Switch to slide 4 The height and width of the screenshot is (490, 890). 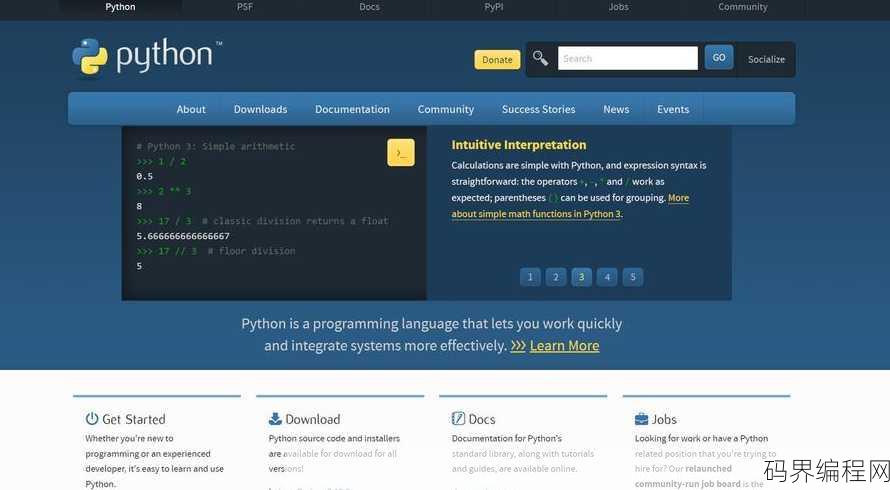tap(607, 277)
